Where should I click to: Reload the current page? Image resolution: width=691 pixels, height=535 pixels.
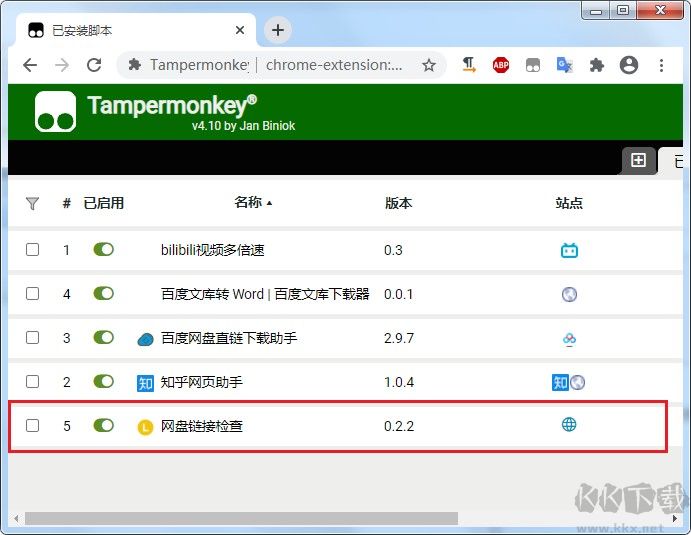pyautogui.click(x=94, y=65)
